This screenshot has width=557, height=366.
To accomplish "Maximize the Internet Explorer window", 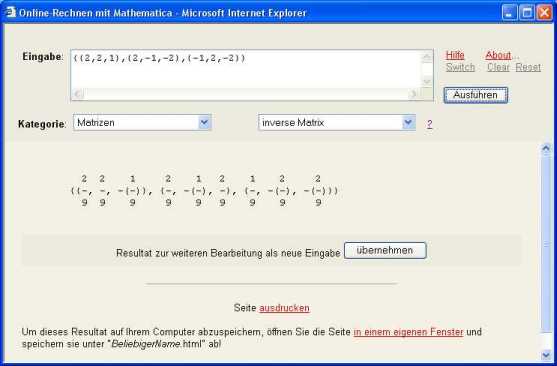I will pyautogui.click(x=527, y=13).
